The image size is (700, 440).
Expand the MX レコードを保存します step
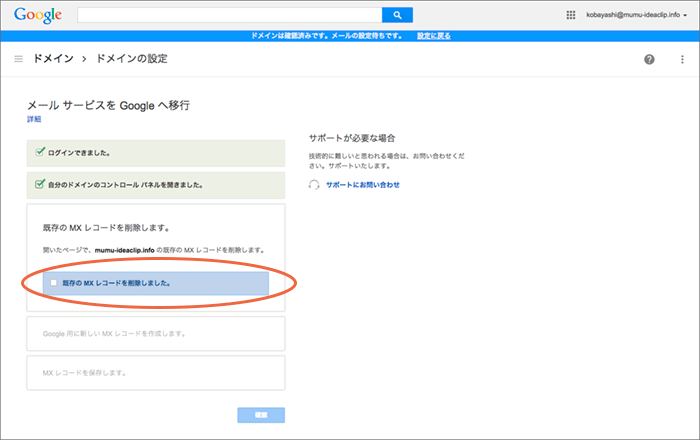pos(156,373)
